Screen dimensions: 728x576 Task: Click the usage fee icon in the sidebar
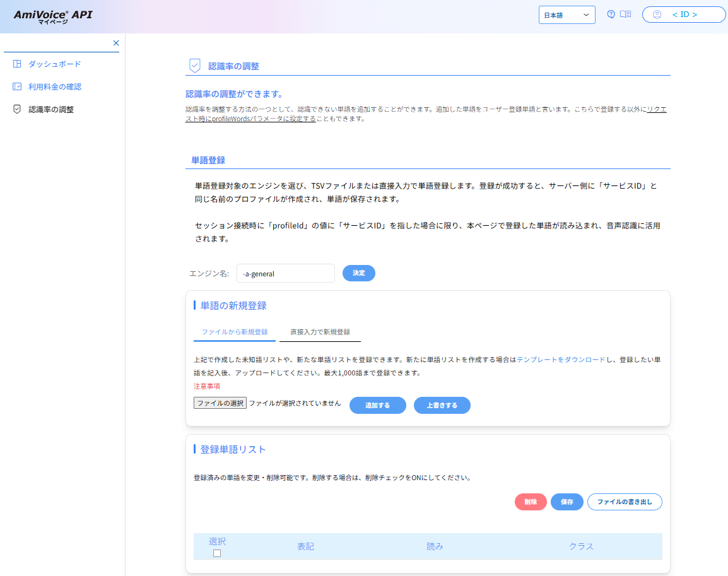point(17,86)
